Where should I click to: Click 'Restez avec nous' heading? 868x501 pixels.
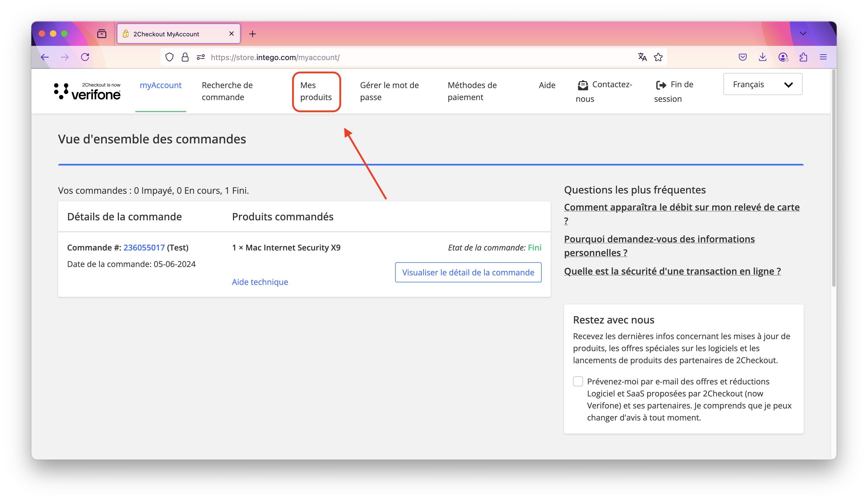(x=613, y=320)
